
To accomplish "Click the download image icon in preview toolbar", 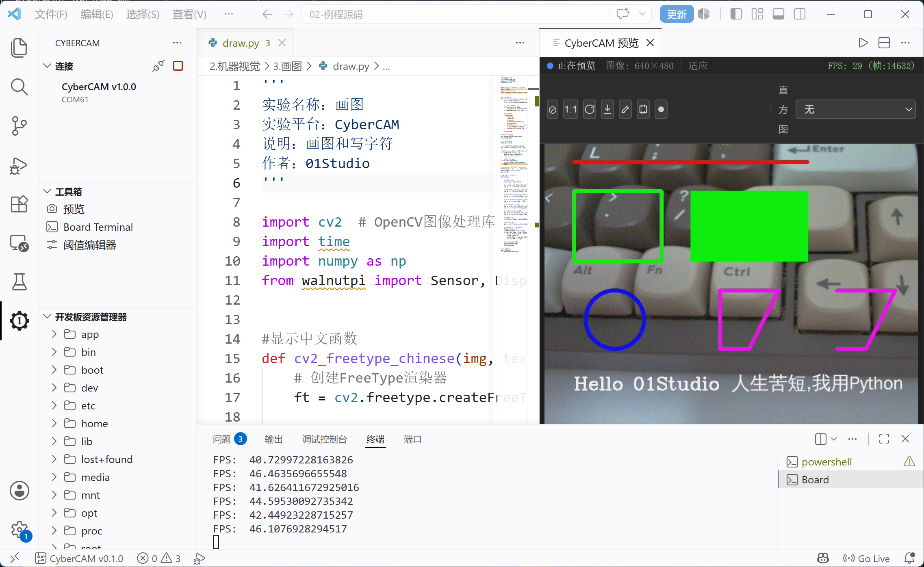I will pyautogui.click(x=607, y=109).
